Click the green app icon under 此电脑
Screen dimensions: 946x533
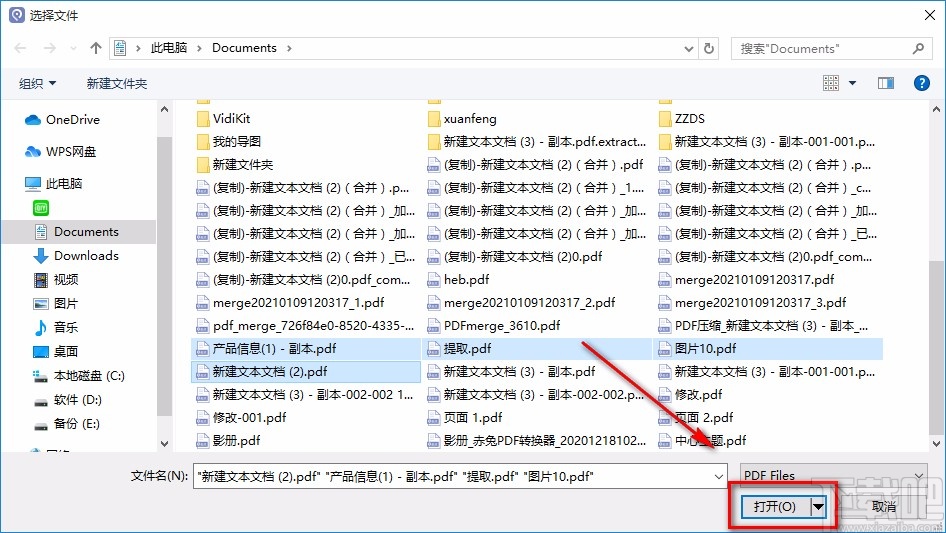point(41,208)
